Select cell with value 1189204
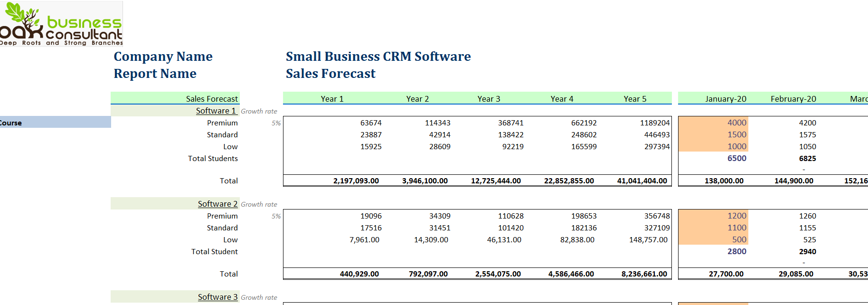 coord(655,123)
